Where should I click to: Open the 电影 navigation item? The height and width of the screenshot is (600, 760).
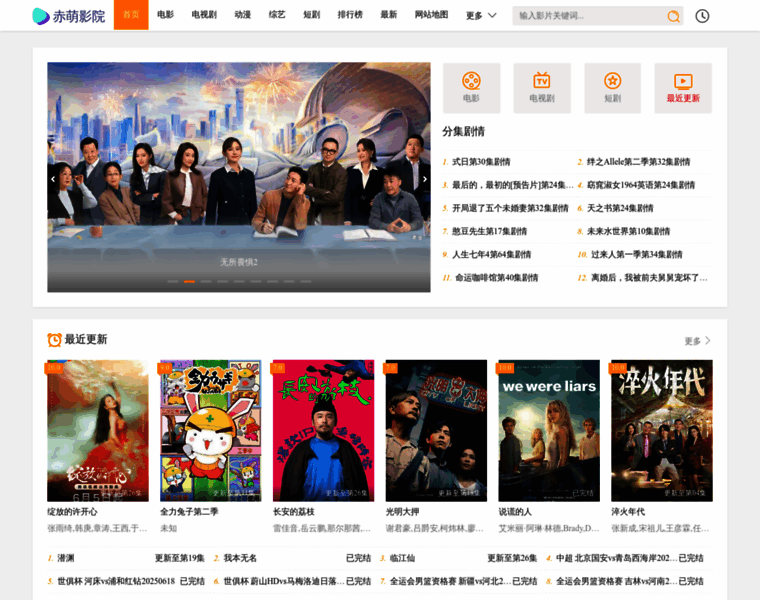(165, 15)
